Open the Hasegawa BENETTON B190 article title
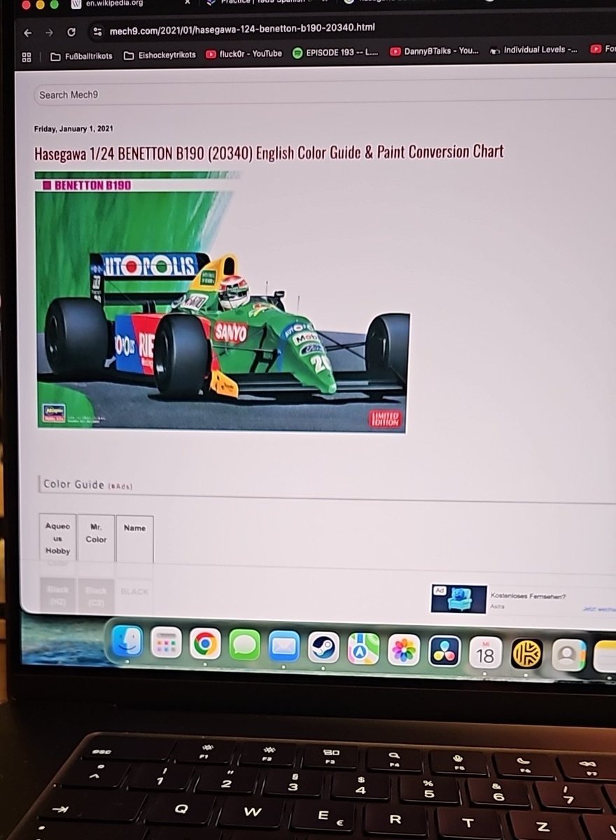This screenshot has height=840, width=616. (269, 152)
